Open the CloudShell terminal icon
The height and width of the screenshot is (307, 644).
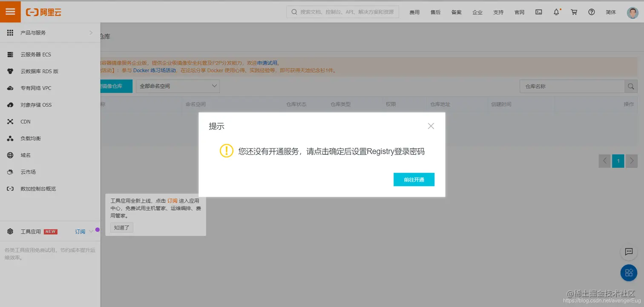tap(538, 12)
